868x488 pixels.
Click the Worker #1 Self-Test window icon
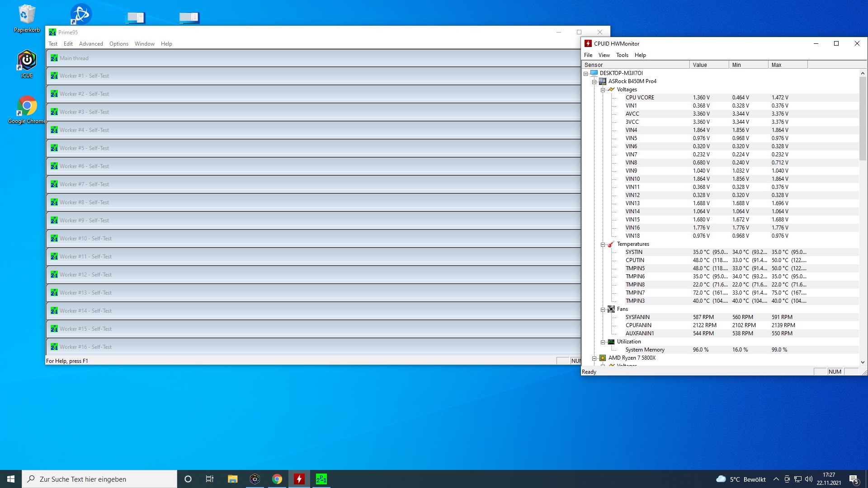(54, 76)
